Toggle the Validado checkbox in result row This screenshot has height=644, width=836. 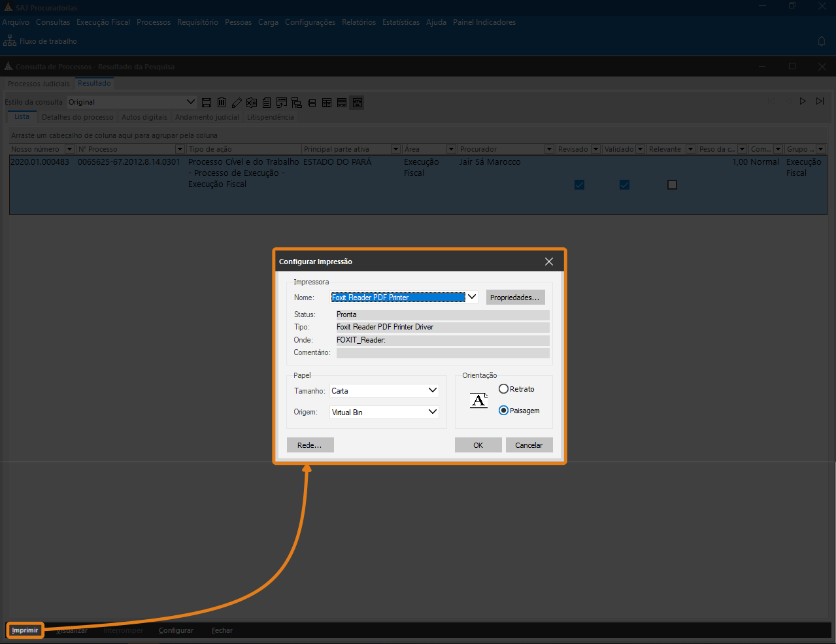point(624,185)
